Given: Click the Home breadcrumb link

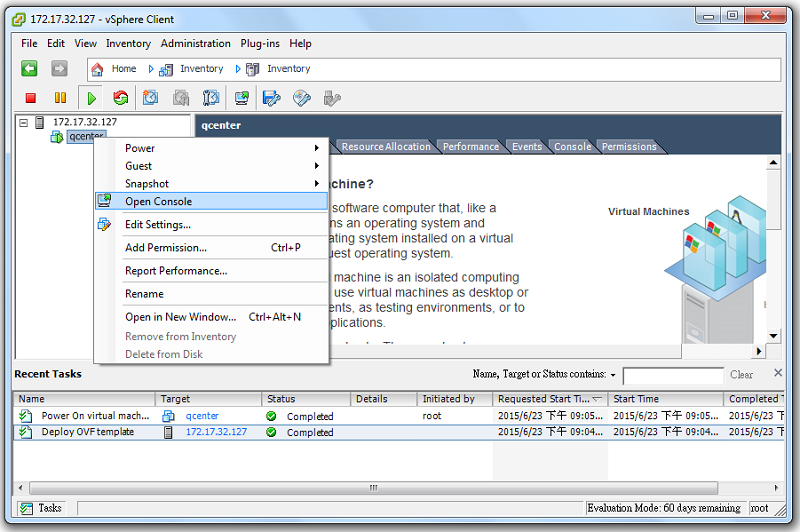Looking at the screenshot, I should pyautogui.click(x=124, y=69).
